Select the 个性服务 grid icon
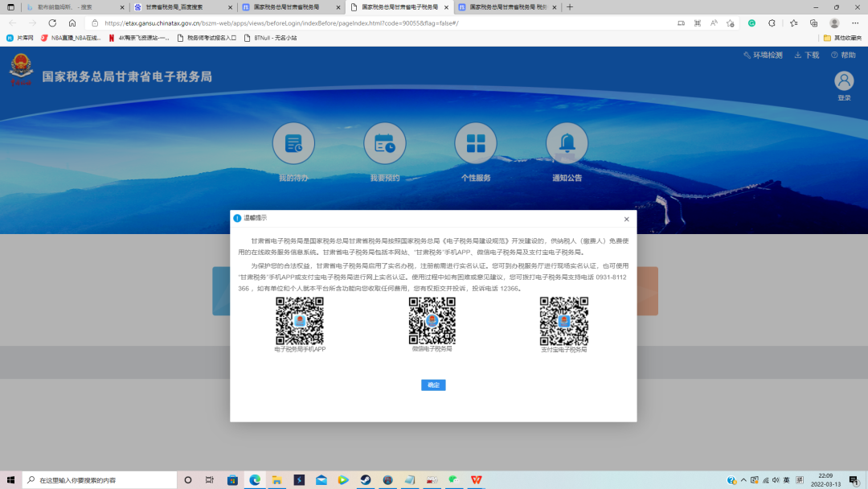This screenshot has width=868, height=489. tap(476, 144)
